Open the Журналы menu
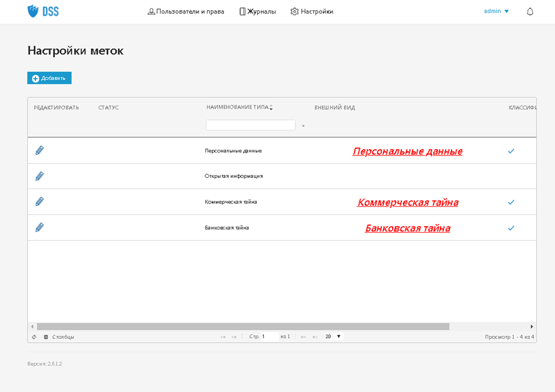 257,11
